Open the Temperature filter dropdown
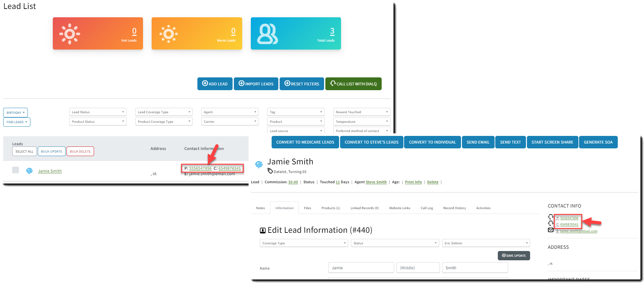This screenshot has width=644, height=283. [362, 122]
